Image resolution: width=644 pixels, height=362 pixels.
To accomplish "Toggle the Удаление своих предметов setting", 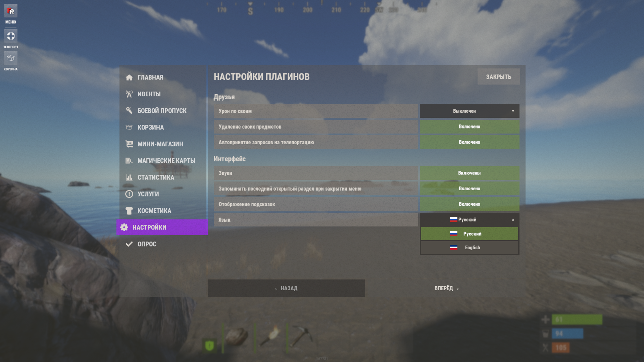I will click(469, 126).
